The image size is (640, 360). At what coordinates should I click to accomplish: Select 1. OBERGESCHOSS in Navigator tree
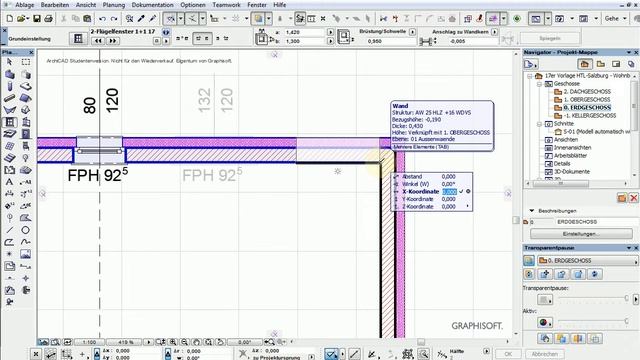[587, 100]
